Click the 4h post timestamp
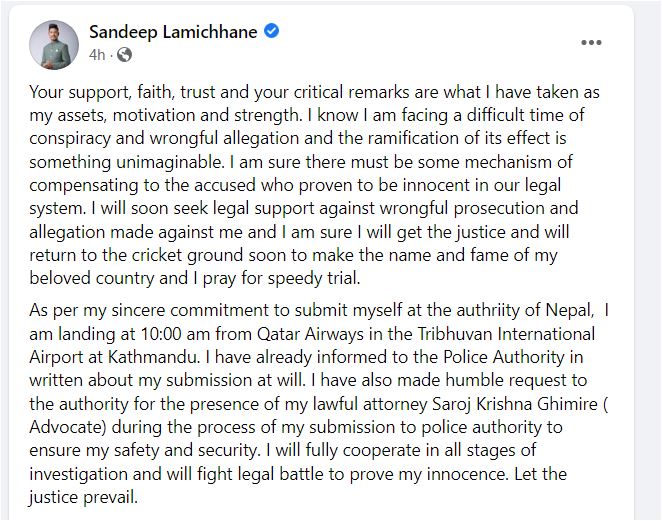The width and height of the screenshot is (662, 521). (x=98, y=54)
